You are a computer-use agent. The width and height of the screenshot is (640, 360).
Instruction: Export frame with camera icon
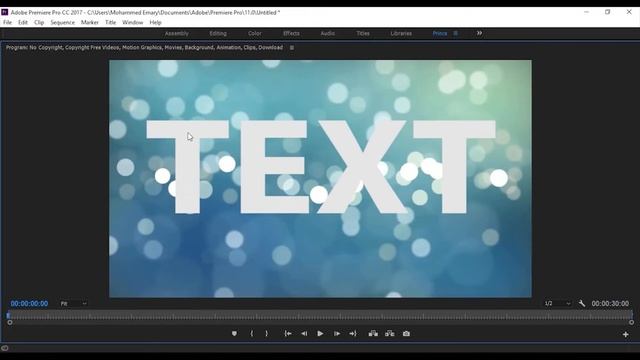tap(406, 333)
